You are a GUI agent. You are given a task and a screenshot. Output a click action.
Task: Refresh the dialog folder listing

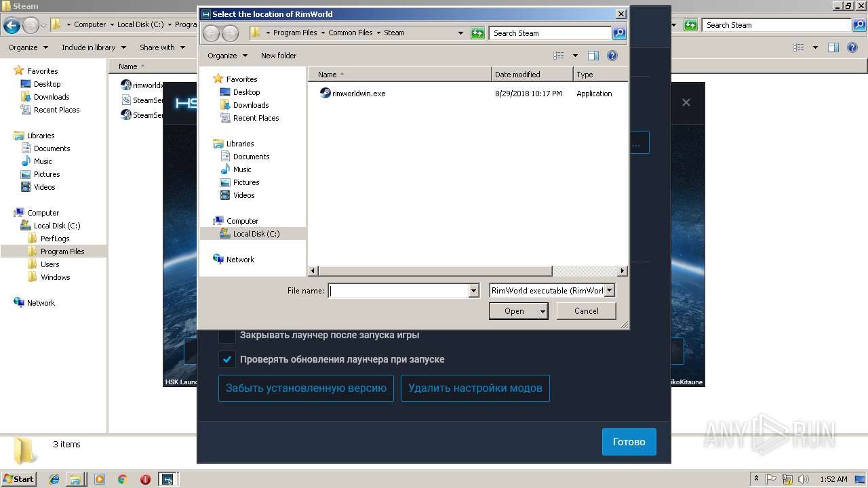[x=477, y=33]
